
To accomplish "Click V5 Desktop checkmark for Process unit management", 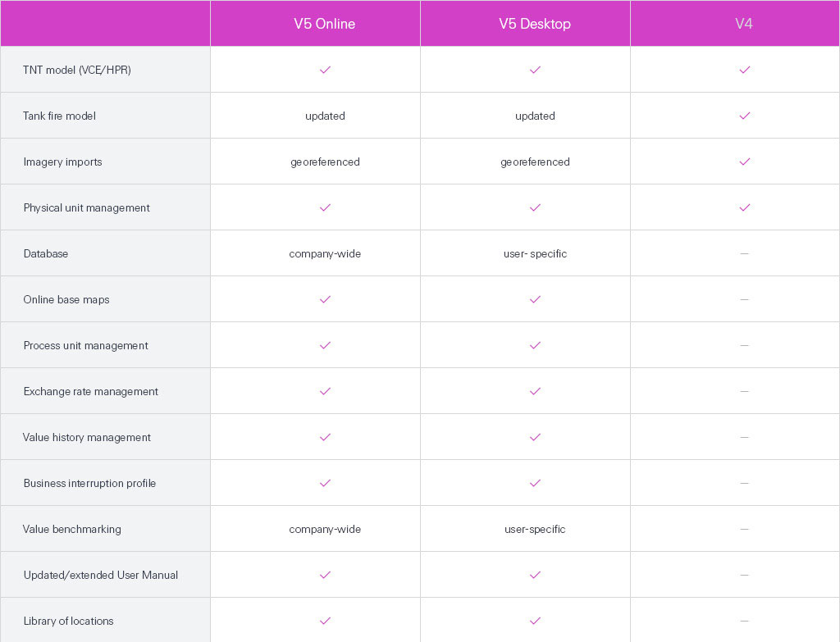I will coord(535,345).
